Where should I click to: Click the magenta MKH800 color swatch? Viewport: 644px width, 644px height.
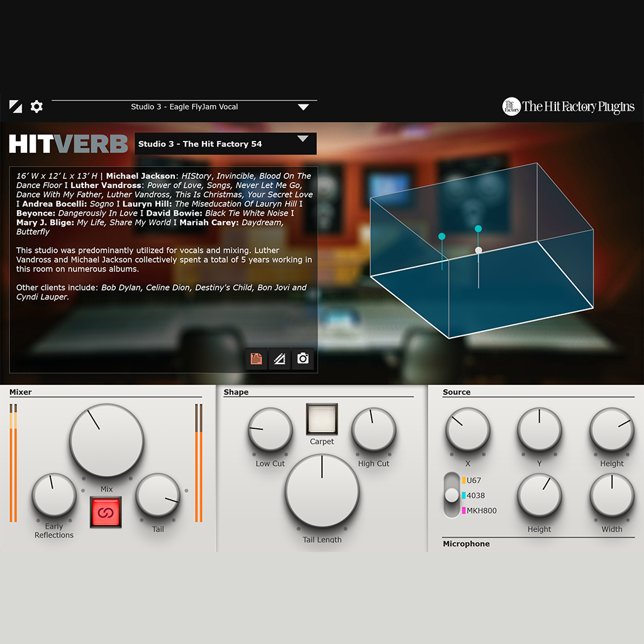click(464, 511)
